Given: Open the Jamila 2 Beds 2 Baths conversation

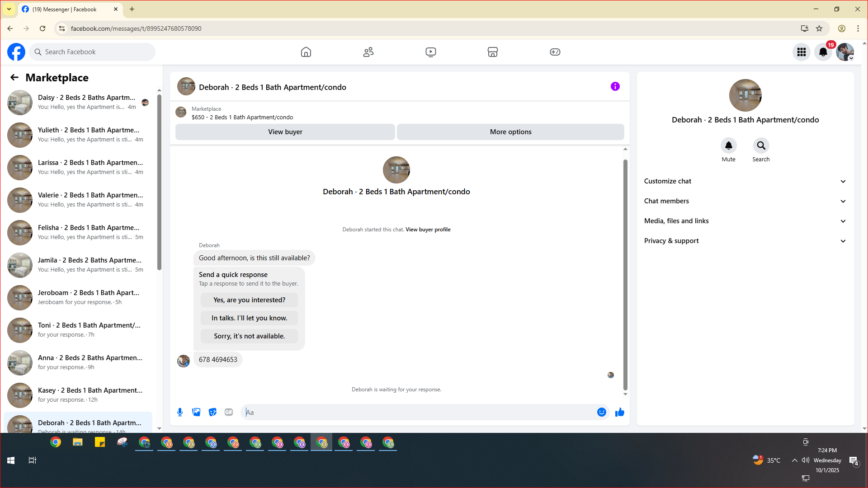Looking at the screenshot, I should [78, 265].
